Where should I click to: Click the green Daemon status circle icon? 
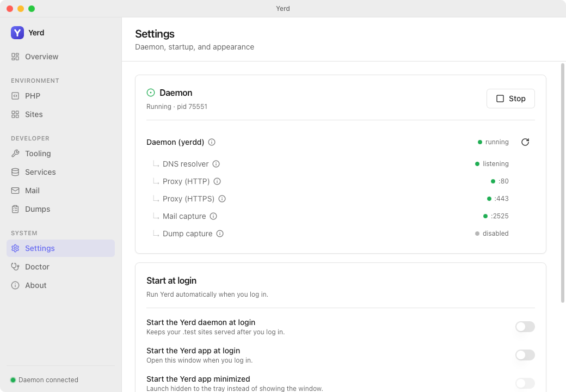[151, 93]
